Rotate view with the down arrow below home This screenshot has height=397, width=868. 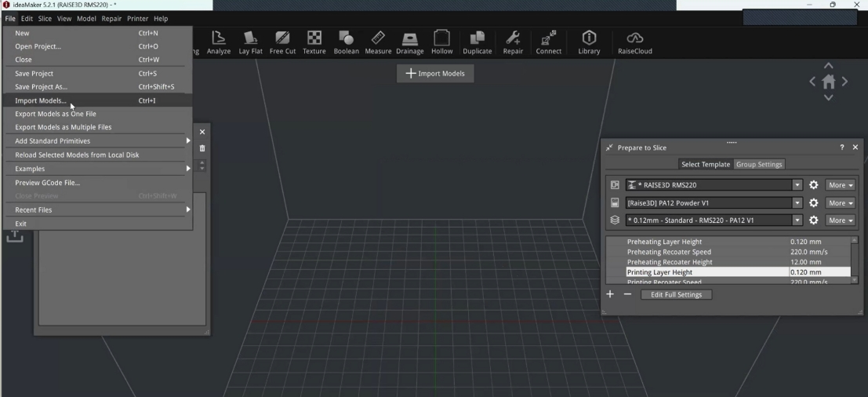click(828, 97)
